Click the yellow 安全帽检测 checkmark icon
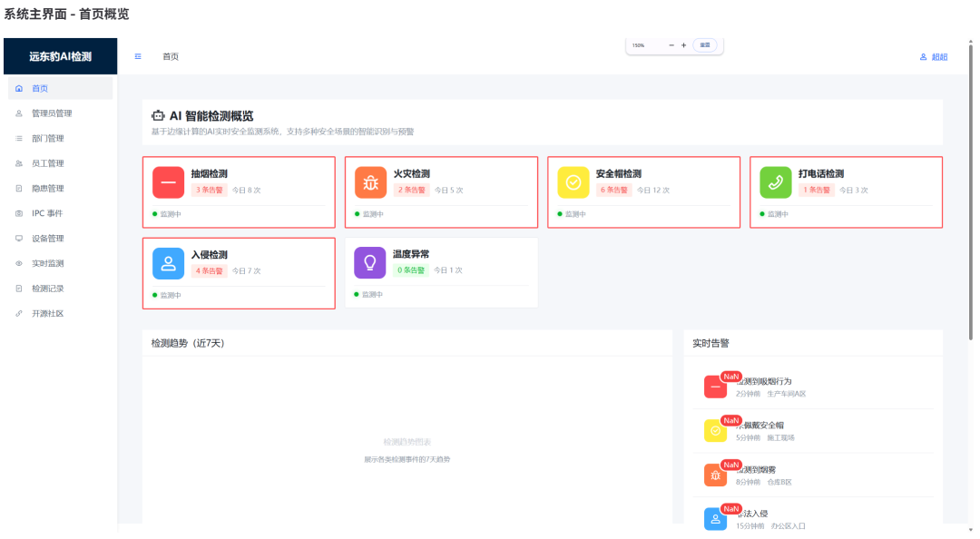 tap(573, 182)
